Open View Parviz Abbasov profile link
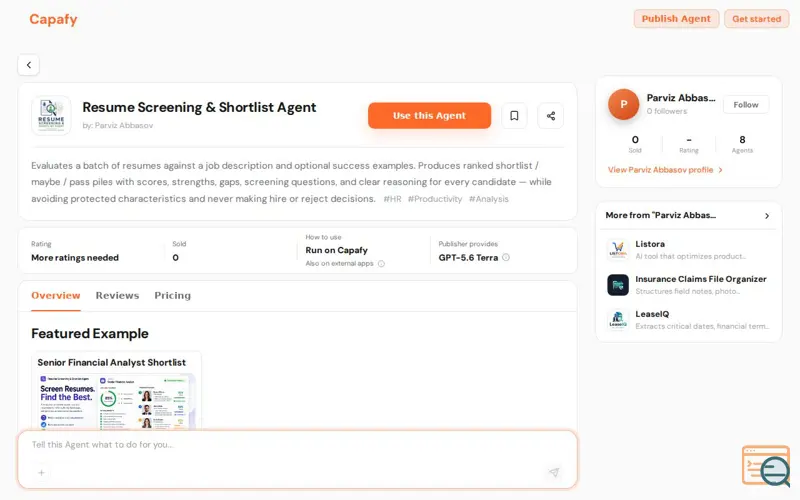This screenshot has width=800, height=500. click(665, 170)
